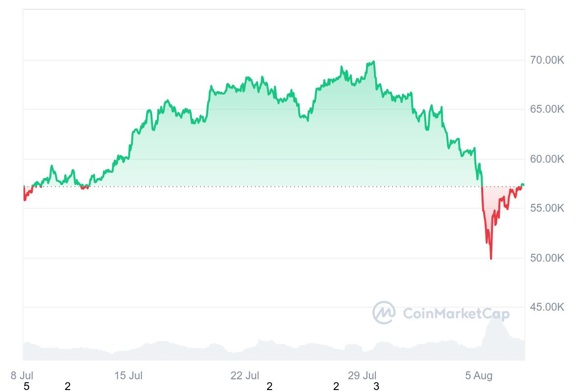Viewport: 588px width, 392px height.
Task: Click the 70.00K price axis label
Action: 547,60
